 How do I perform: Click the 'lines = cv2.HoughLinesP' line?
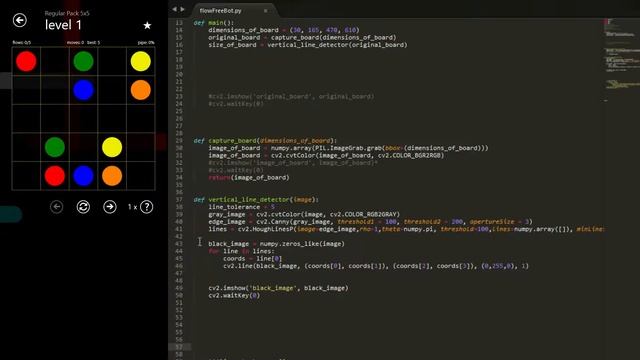(406, 229)
